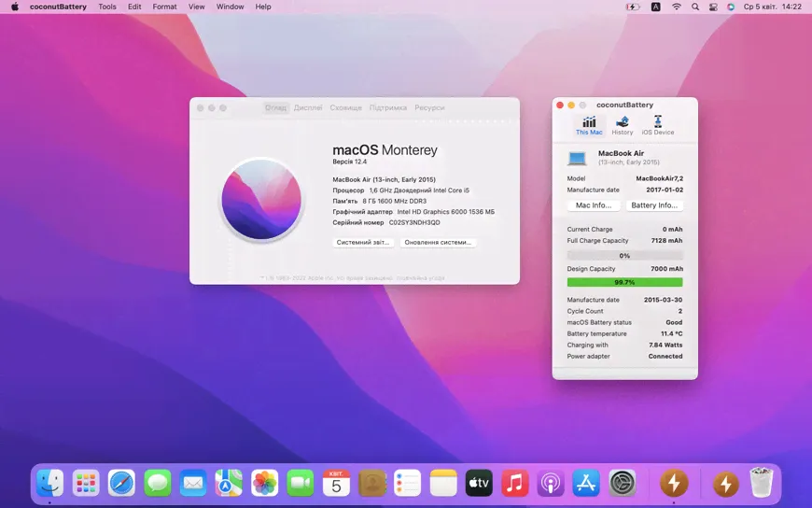Click the green design capacity bar
The image size is (812, 508).
[624, 282]
